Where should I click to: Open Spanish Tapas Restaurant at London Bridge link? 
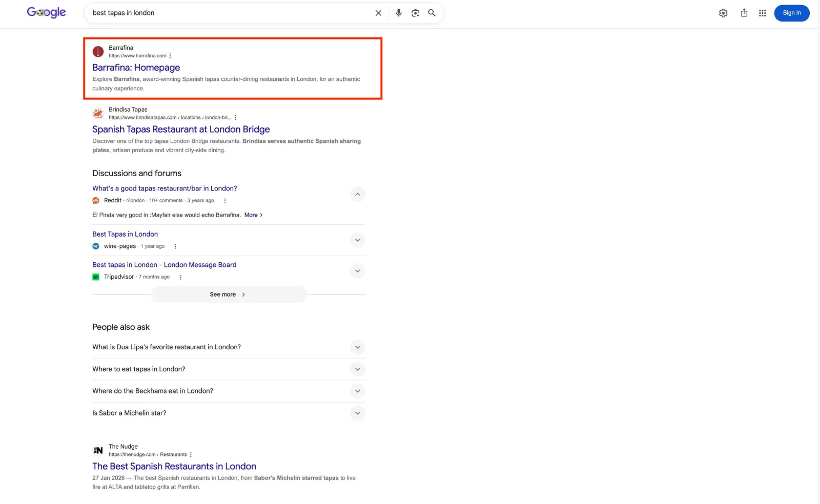(181, 129)
